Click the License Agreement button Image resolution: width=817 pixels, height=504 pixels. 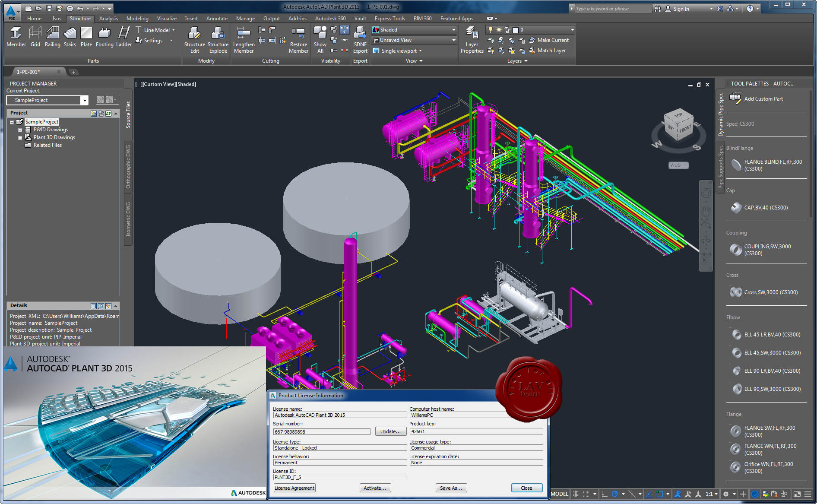294,488
